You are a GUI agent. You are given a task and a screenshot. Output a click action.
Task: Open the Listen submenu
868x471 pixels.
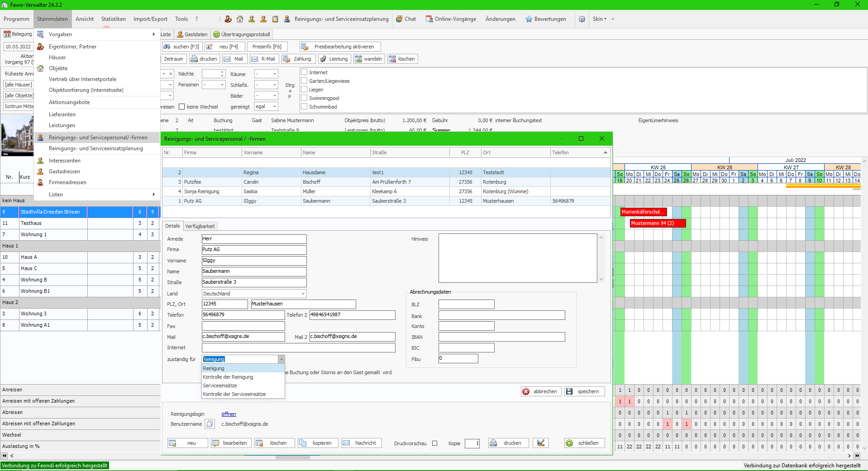click(97, 195)
